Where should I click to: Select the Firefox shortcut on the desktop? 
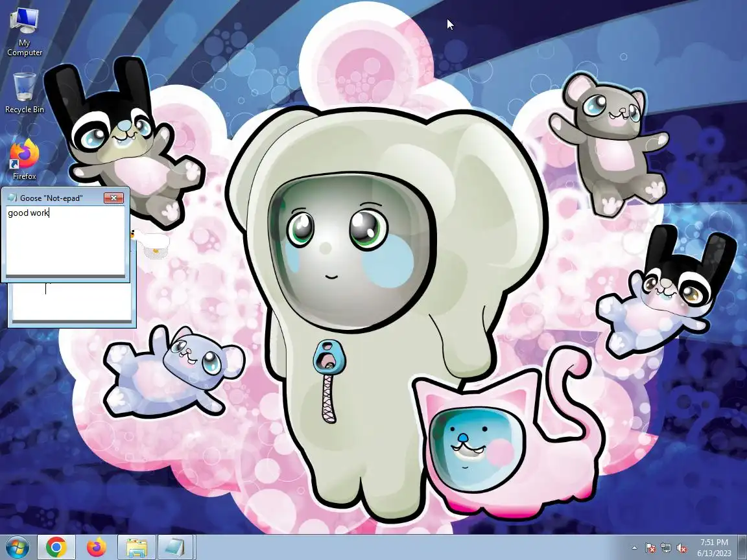(24, 159)
